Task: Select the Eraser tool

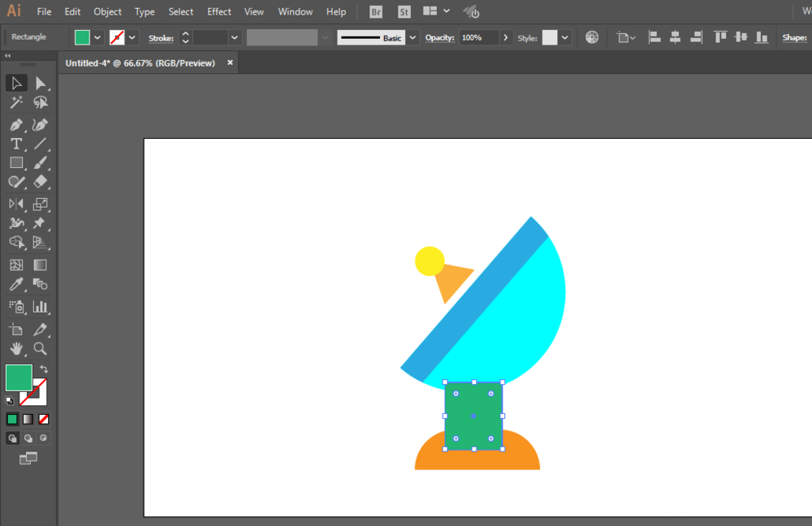Action: (x=41, y=183)
